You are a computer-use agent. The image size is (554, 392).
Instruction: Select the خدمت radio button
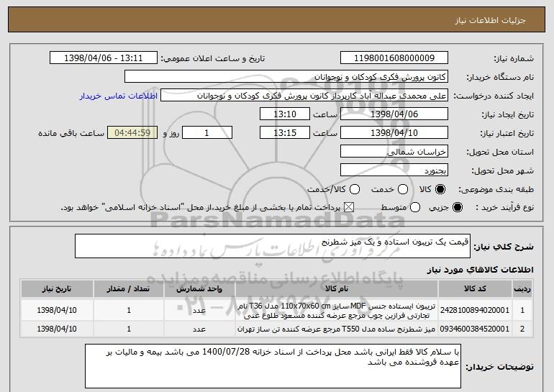(403, 190)
